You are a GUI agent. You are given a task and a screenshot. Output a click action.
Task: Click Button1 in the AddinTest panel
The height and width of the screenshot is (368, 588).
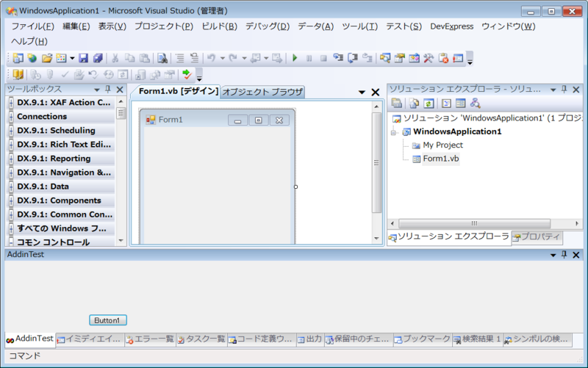(x=107, y=320)
